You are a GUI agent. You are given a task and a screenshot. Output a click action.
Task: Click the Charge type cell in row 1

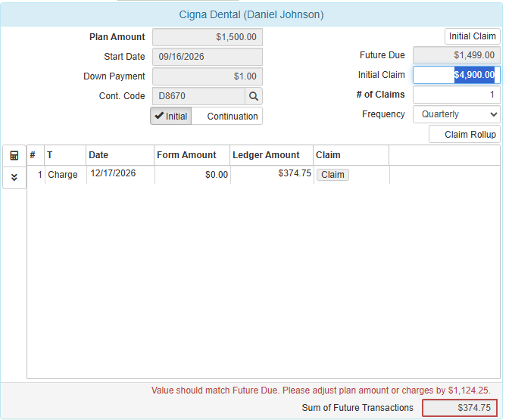pyautogui.click(x=66, y=175)
